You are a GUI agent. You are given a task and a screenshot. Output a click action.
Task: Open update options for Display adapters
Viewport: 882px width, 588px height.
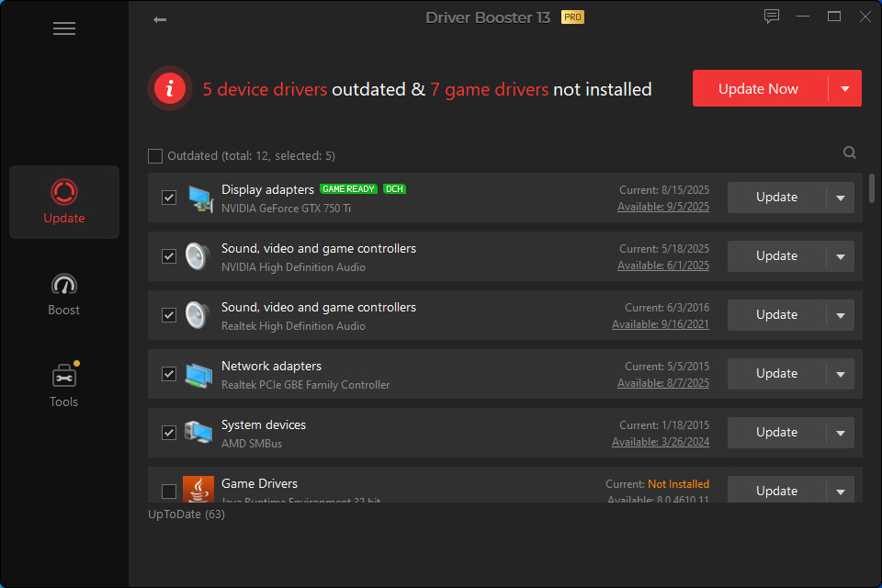pos(842,198)
